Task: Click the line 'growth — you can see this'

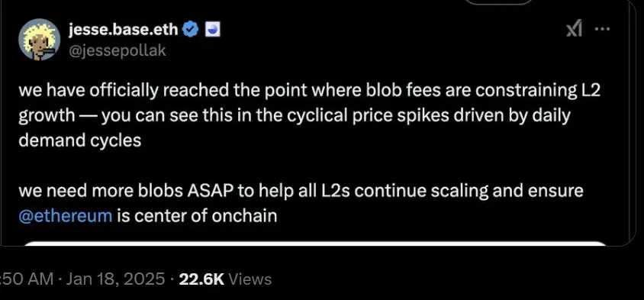Action: (295, 116)
